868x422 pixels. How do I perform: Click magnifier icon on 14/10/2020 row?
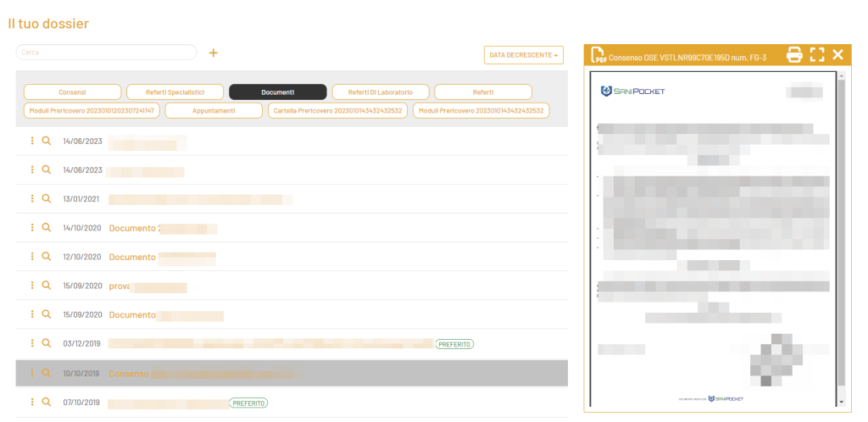click(x=47, y=228)
